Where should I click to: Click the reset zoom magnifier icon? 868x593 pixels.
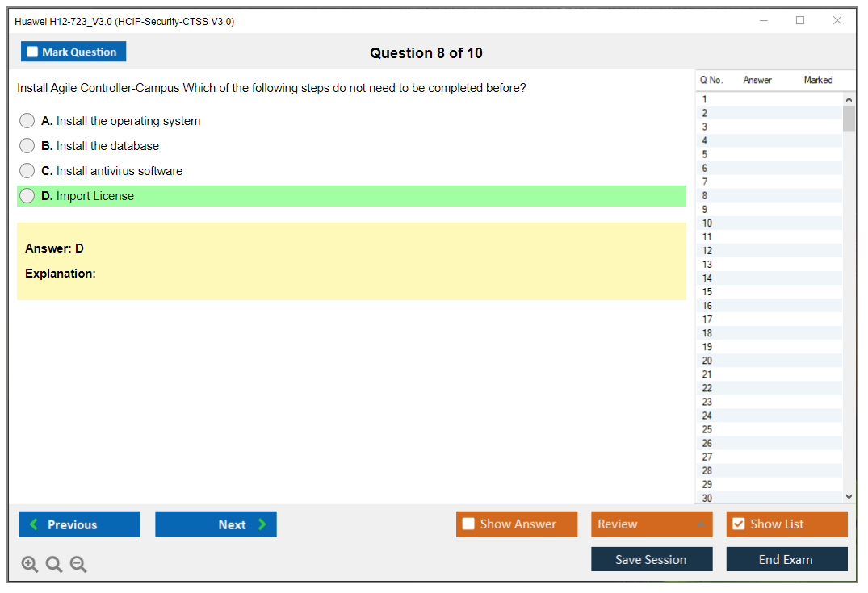click(54, 565)
